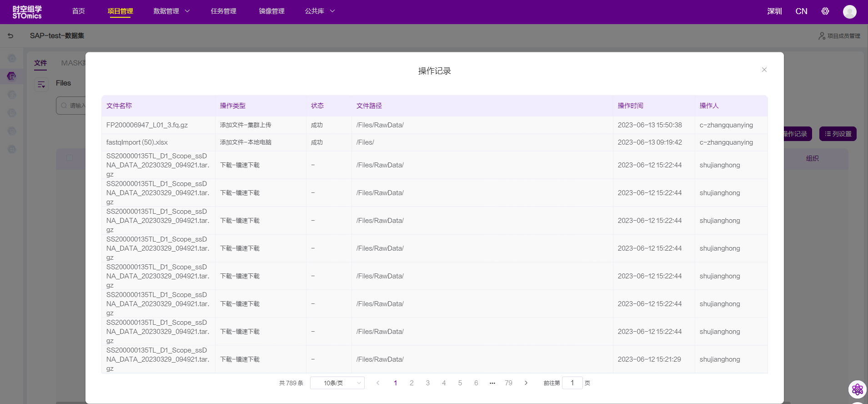Viewport: 868px width, 404px height.
Task: Select the 镜像管理 menu item
Action: click(x=271, y=11)
